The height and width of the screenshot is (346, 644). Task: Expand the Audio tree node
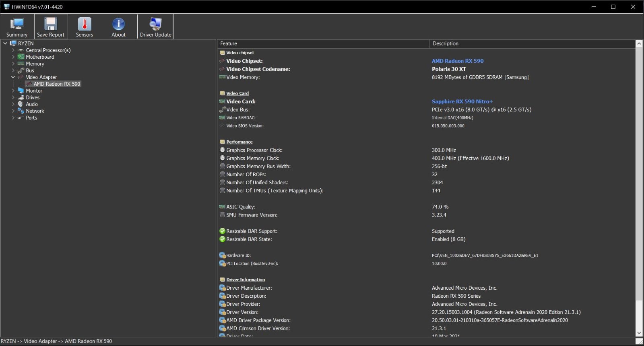(13, 104)
